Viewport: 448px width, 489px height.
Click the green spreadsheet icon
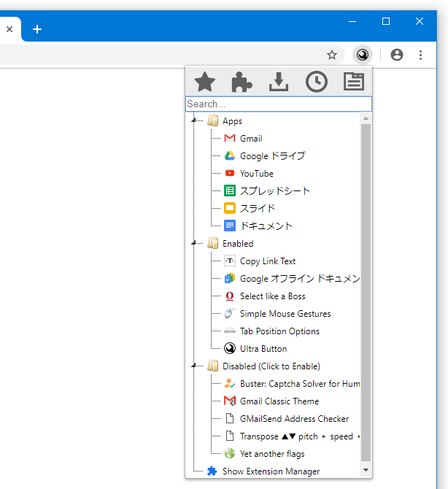230,190
